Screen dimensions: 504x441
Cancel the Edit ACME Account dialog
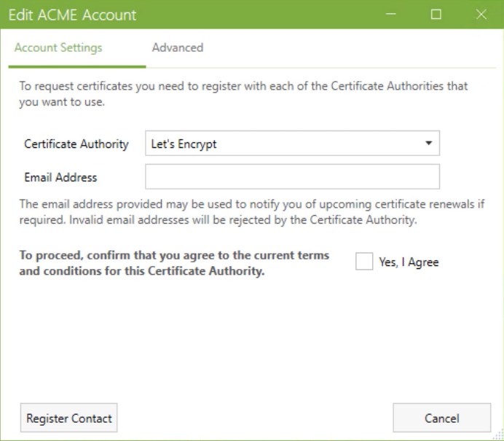point(441,418)
